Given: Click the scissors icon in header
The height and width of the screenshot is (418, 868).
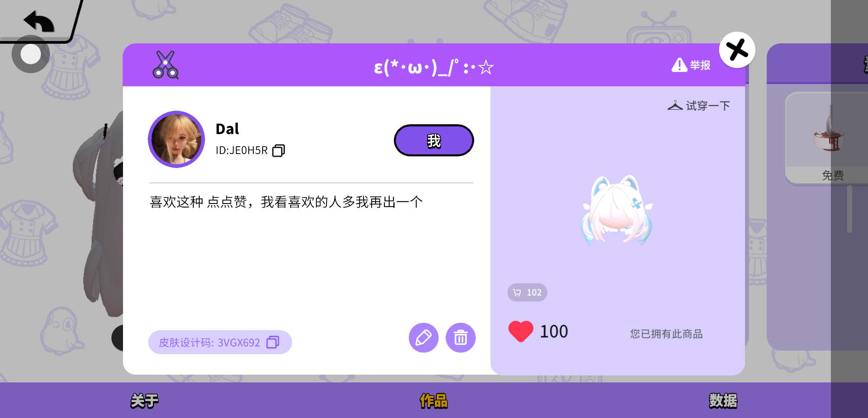Looking at the screenshot, I should [x=166, y=65].
